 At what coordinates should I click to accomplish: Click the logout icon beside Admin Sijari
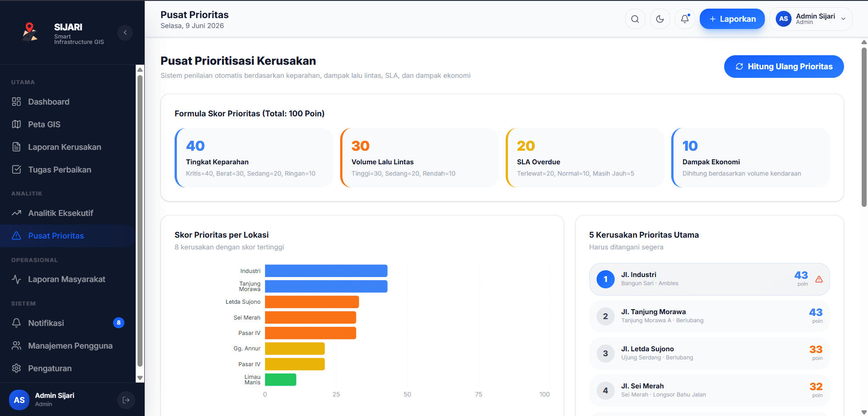126,400
